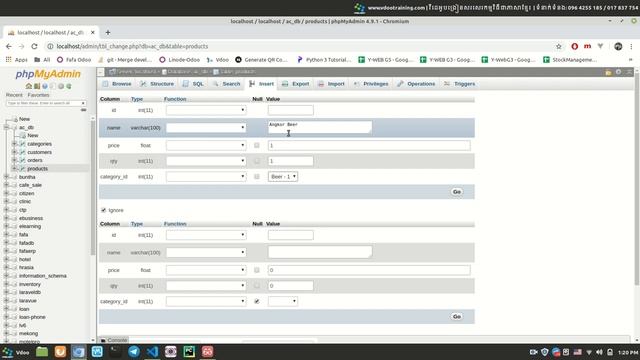Image resolution: width=640 pixels, height=360 pixels.
Task: Open Generate QR Code bookmark
Action: (262, 60)
